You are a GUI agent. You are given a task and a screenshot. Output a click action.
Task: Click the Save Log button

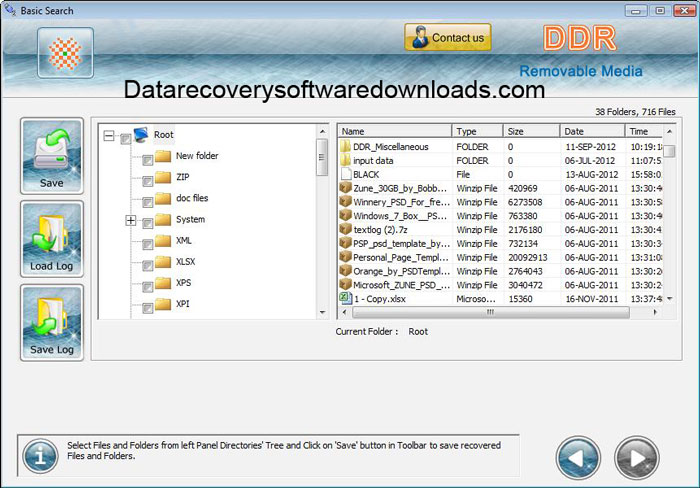pyautogui.click(x=52, y=322)
